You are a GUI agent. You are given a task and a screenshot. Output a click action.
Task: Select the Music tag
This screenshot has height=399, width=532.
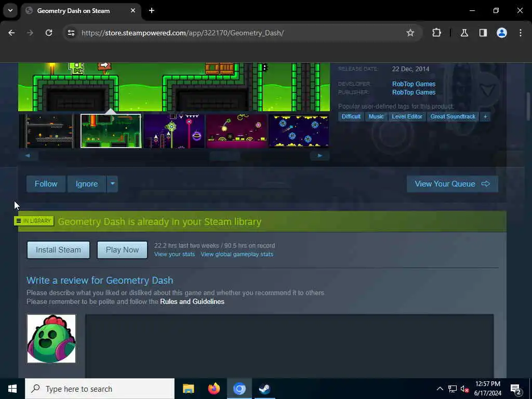point(376,116)
